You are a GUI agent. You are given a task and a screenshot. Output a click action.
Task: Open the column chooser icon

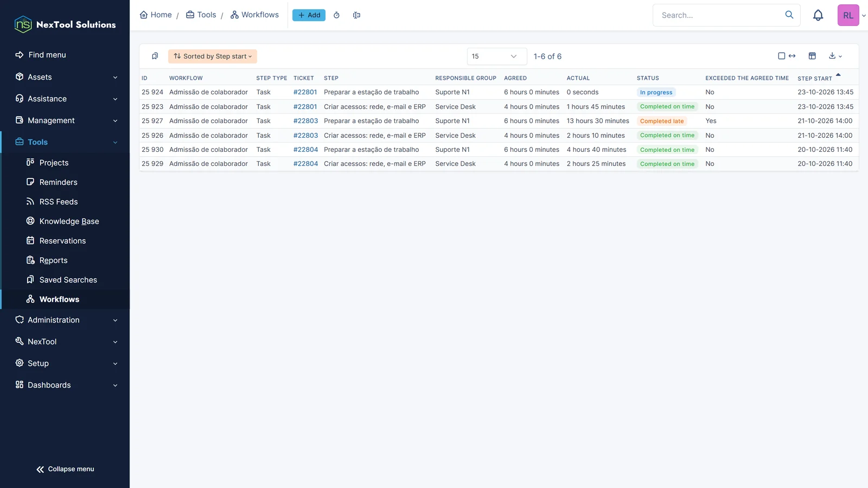[812, 56]
